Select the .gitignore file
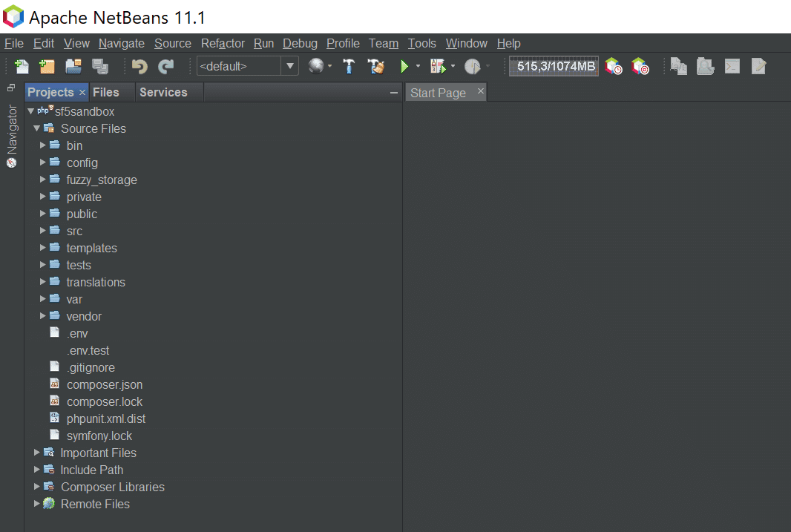Image resolution: width=791 pixels, height=532 pixels. point(91,367)
